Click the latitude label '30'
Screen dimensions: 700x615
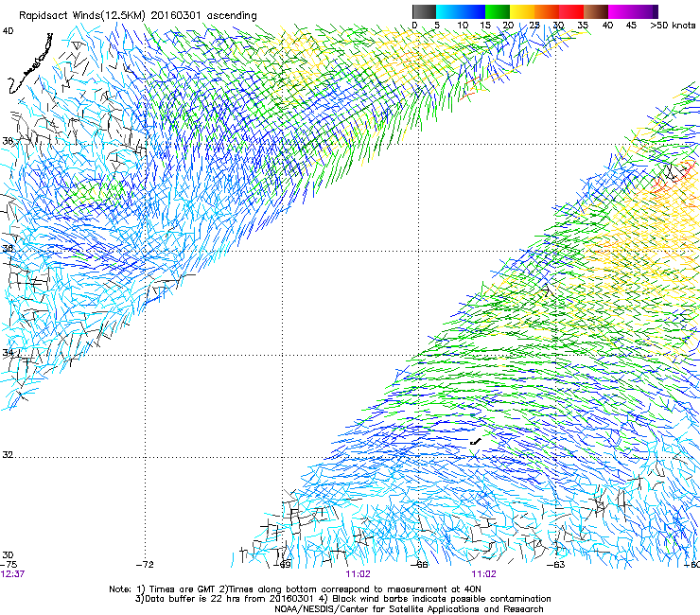tap(8, 554)
